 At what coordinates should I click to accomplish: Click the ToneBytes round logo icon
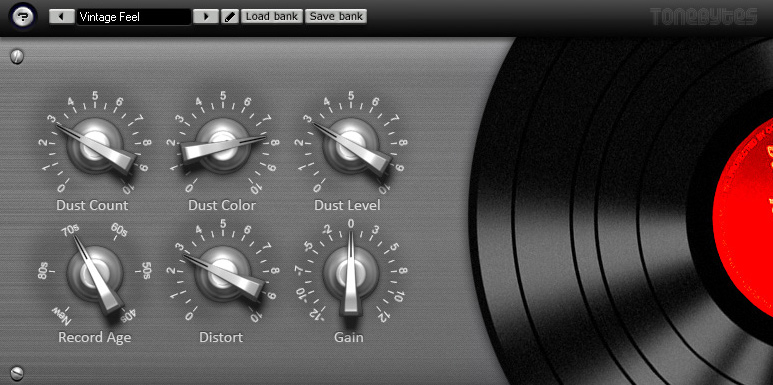point(23,17)
